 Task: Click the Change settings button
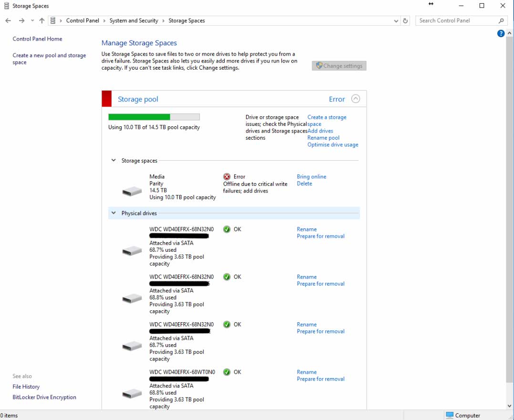339,65
